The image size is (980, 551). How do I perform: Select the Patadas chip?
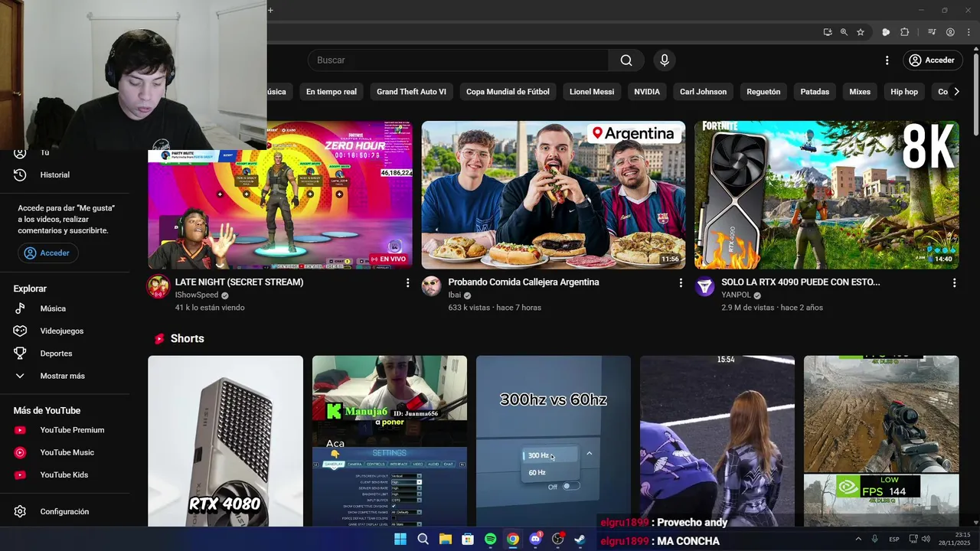tap(815, 92)
